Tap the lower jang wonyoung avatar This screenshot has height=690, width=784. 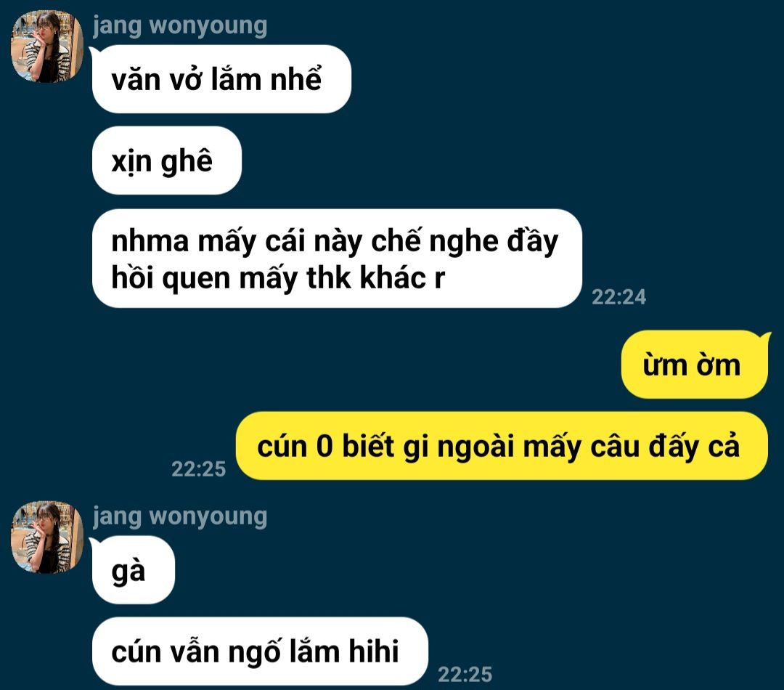pyautogui.click(x=47, y=537)
